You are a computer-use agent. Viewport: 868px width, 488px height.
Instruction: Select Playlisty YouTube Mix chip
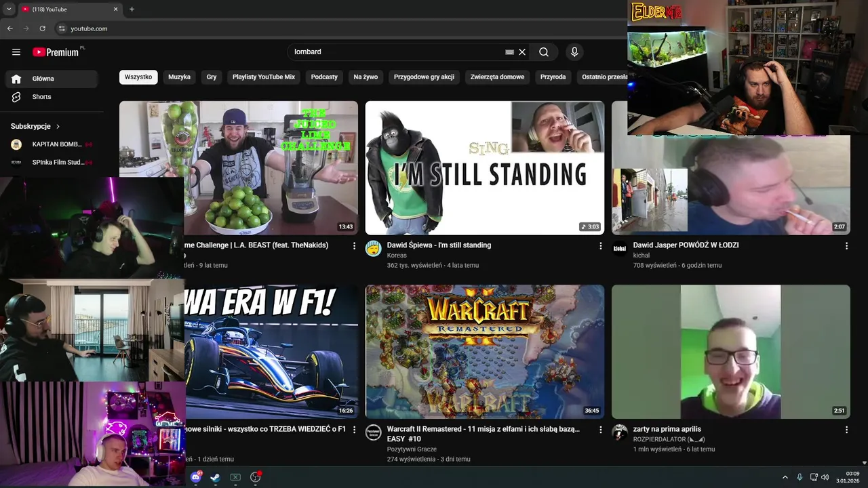264,77
